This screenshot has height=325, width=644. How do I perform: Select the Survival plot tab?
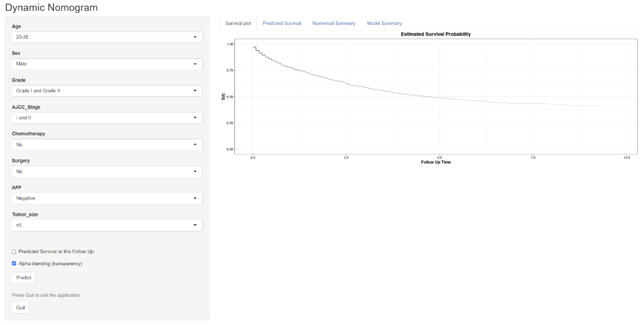pyautogui.click(x=238, y=23)
